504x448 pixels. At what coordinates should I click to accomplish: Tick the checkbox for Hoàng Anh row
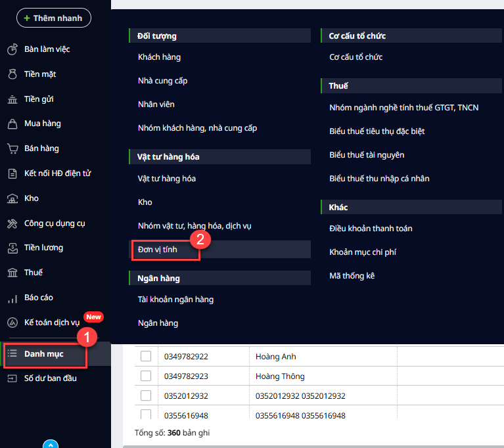146,357
